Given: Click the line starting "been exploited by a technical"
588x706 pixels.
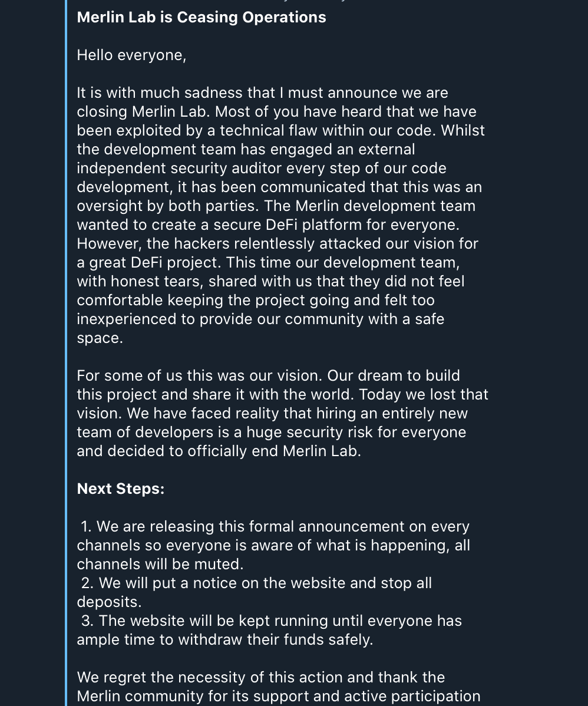Looking at the screenshot, I should [280, 130].
